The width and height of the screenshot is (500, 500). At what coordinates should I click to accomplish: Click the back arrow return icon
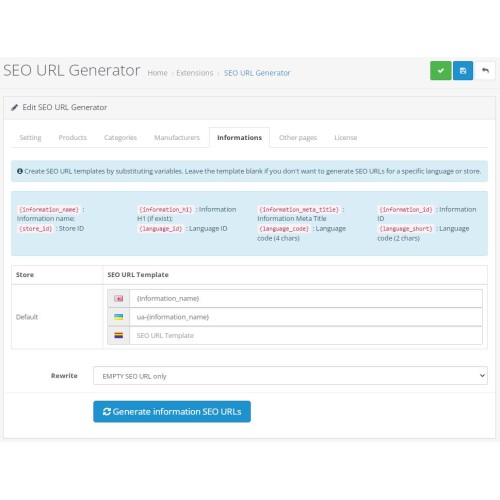[485, 71]
